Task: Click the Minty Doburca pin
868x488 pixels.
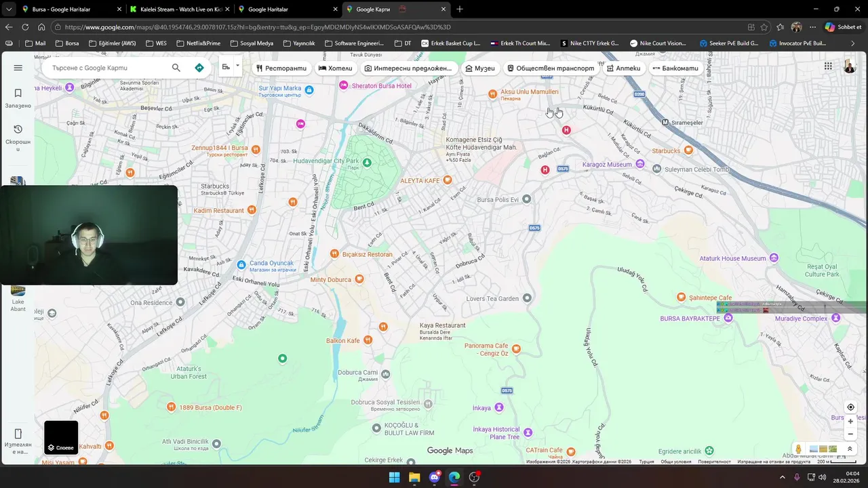Action: (359, 279)
